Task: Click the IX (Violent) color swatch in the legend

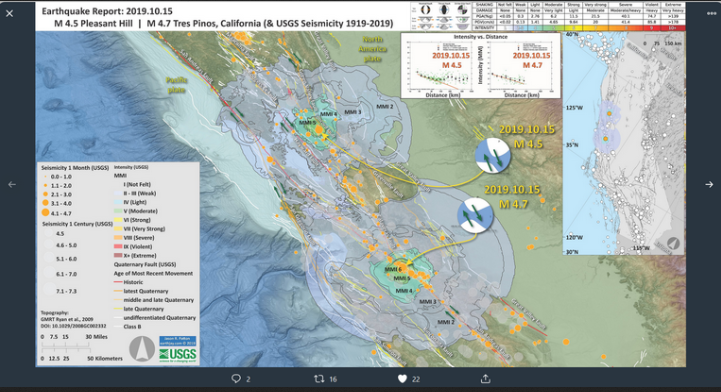Action: (x=118, y=247)
